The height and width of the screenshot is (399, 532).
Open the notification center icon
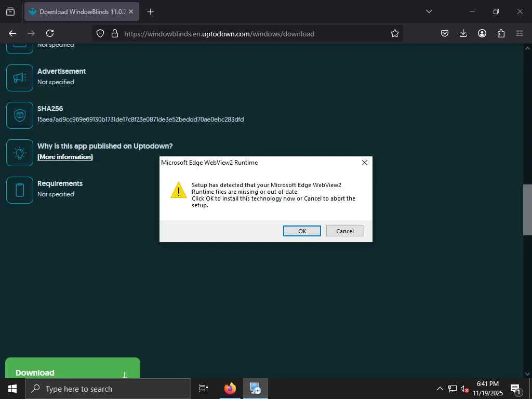pyautogui.click(x=515, y=389)
